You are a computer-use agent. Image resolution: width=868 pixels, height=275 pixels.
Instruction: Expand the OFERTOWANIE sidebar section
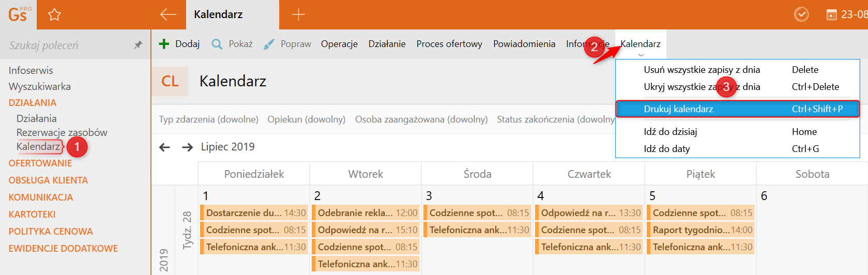[x=40, y=163]
